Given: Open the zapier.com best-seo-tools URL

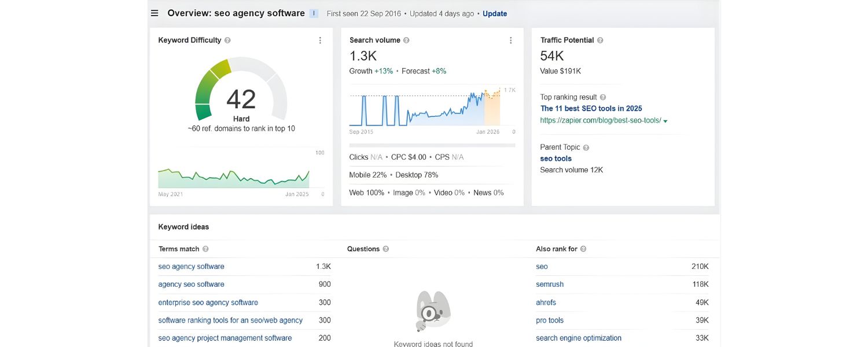Looking at the screenshot, I should (599, 120).
